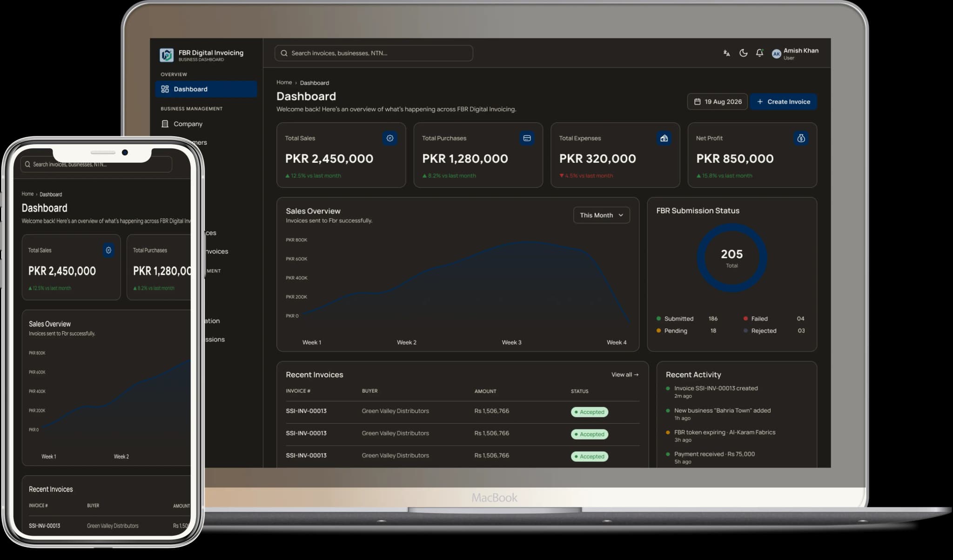The height and width of the screenshot is (560, 953).
Task: Click the search magnifier icon on laptop
Action: click(x=284, y=53)
